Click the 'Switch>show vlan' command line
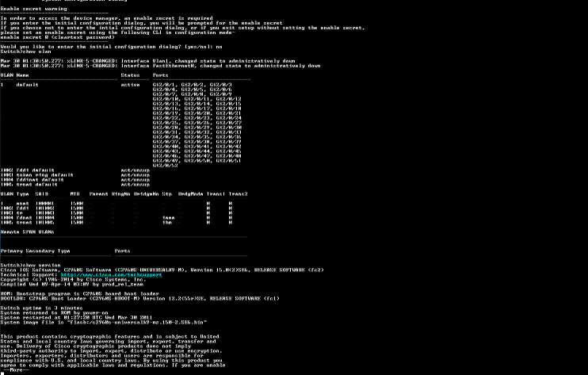Screen dimensions: 588x375 (x=26, y=52)
